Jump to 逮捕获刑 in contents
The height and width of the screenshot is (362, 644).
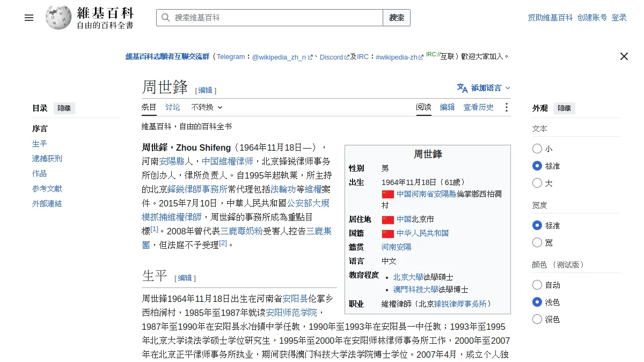click(x=47, y=159)
